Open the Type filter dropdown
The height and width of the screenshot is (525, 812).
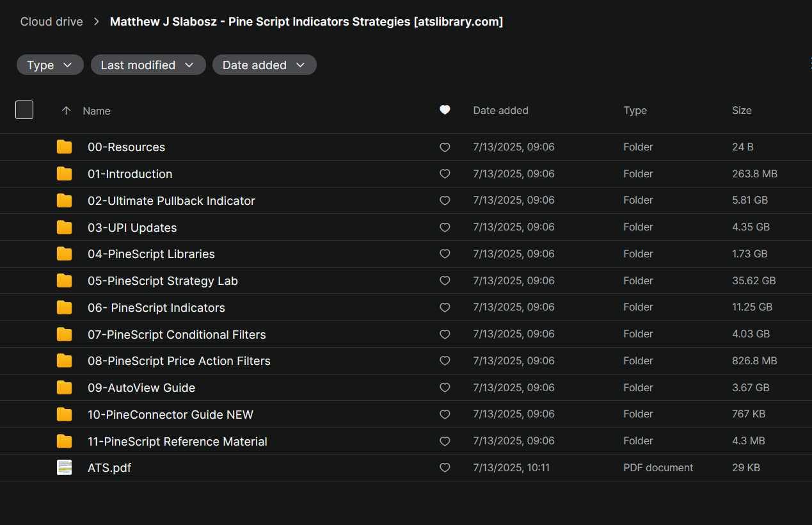click(50, 65)
